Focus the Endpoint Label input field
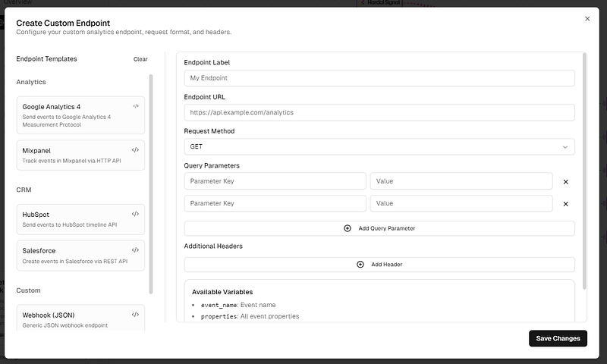 [x=379, y=78]
